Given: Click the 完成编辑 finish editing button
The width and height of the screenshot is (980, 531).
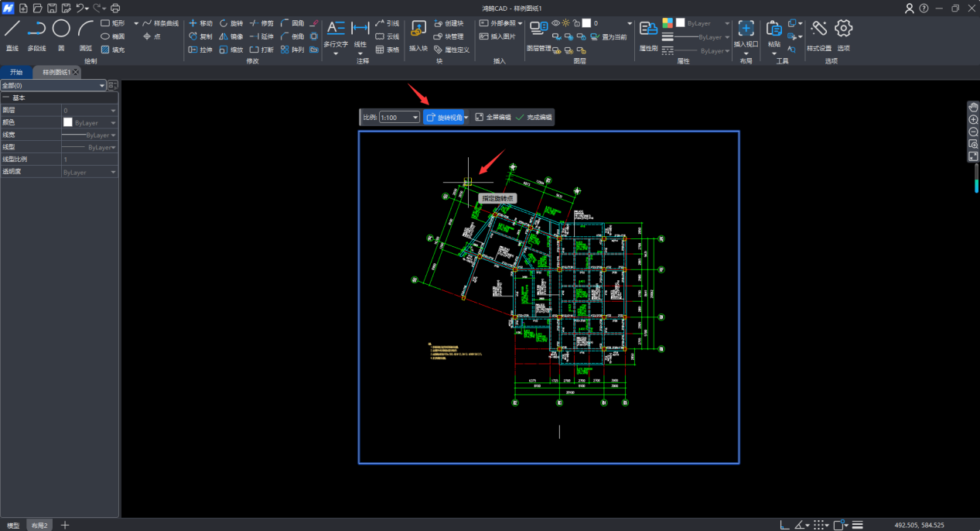Looking at the screenshot, I should (x=534, y=118).
